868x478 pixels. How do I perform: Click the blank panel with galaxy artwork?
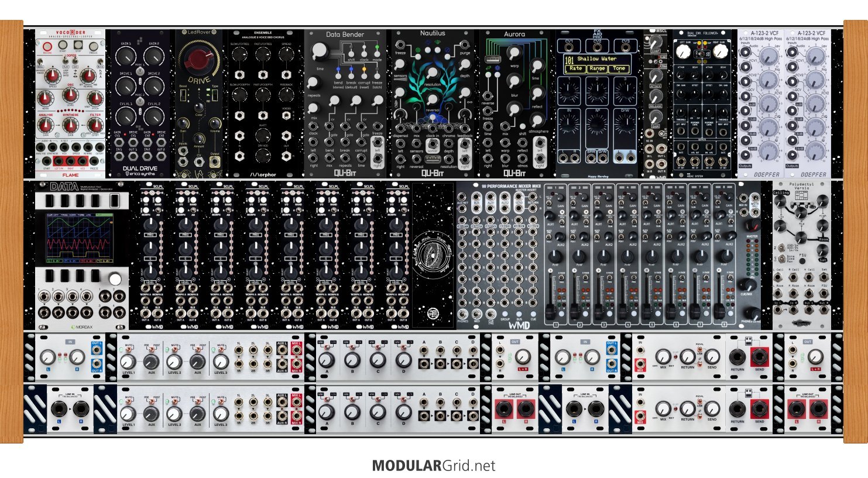[x=433, y=255]
